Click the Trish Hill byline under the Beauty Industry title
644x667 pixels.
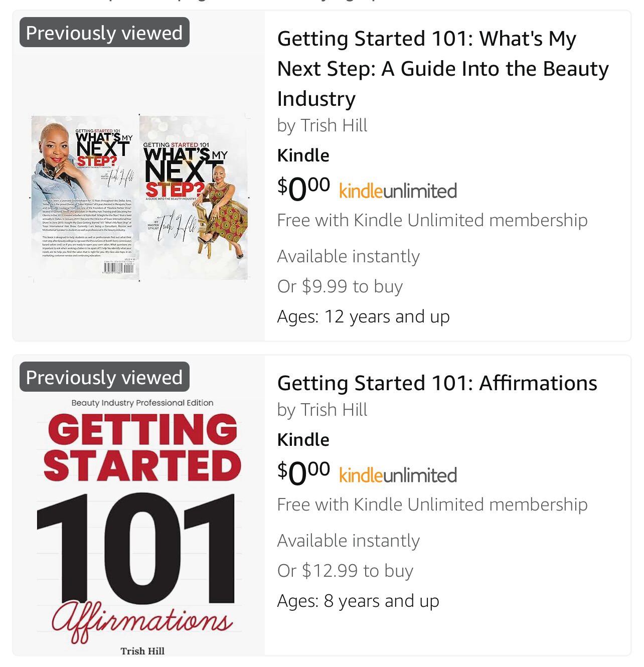tap(322, 125)
